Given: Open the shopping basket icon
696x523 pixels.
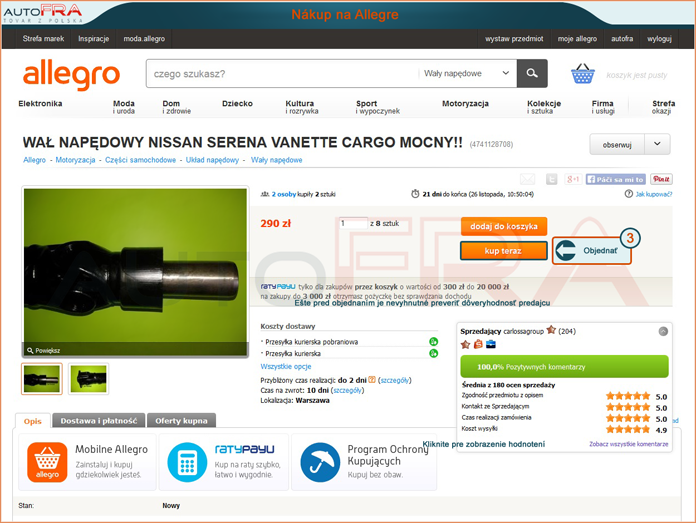Looking at the screenshot, I should pos(582,74).
